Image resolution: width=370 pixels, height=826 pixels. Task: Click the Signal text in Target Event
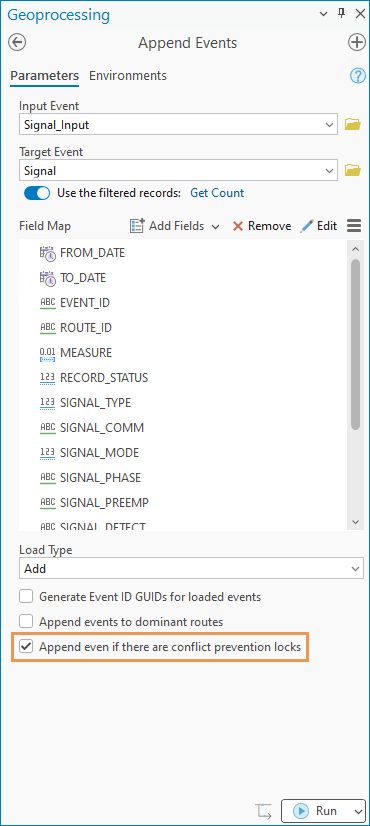click(40, 171)
